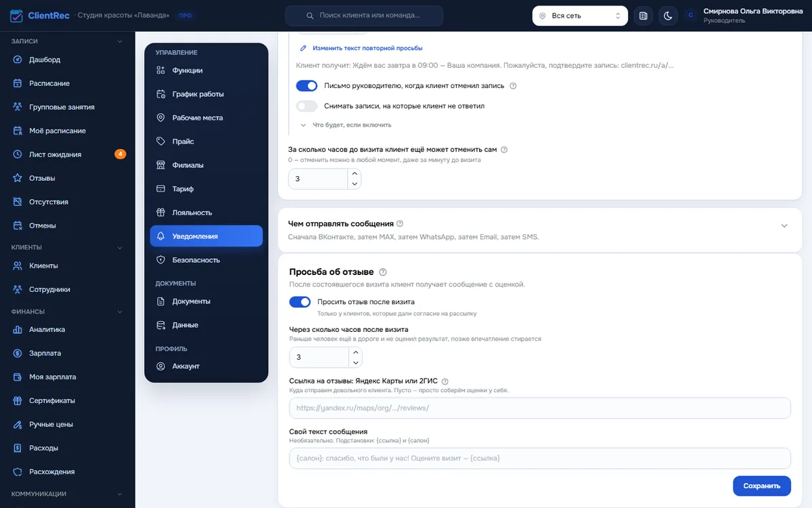Open Изменить текст повторной просьбы link

click(367, 48)
